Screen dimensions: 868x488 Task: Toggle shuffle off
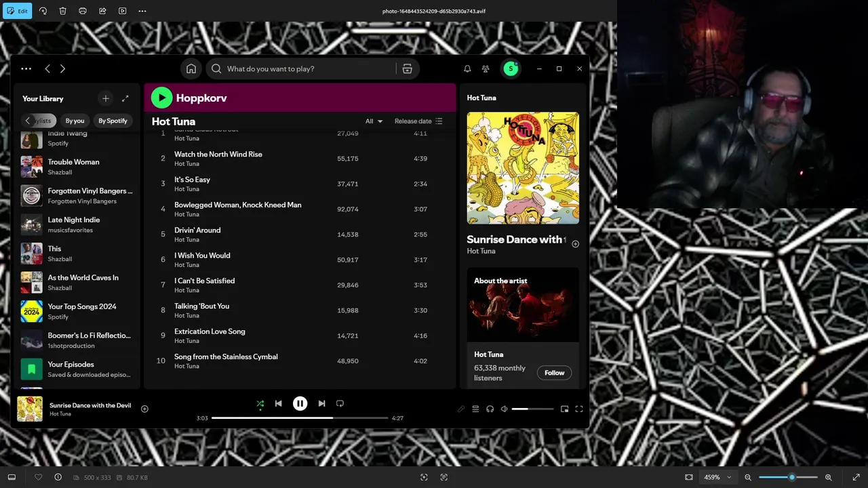pyautogui.click(x=260, y=404)
